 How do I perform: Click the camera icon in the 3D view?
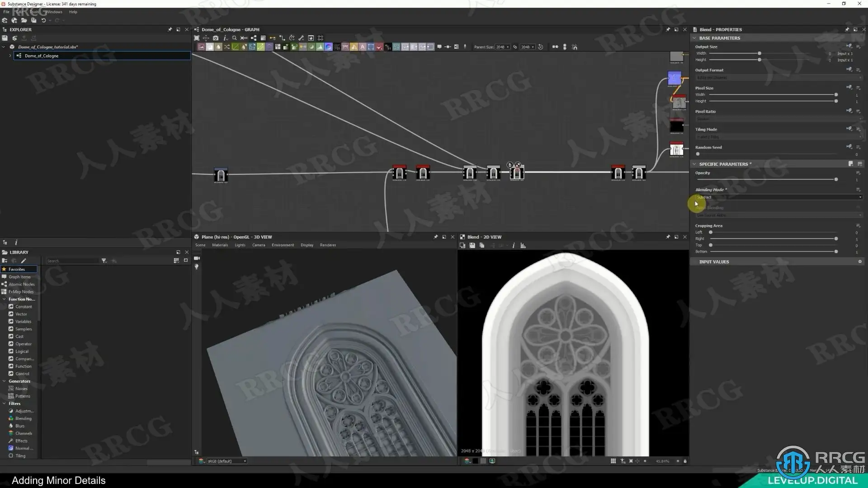(x=197, y=258)
